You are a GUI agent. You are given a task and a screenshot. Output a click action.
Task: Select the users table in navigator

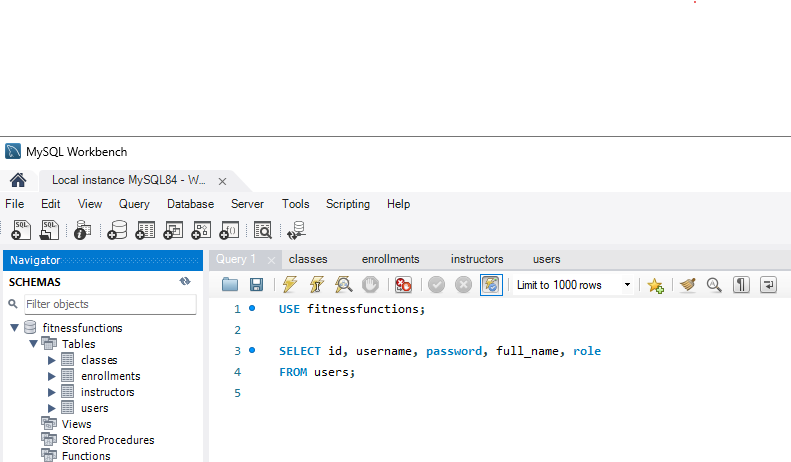[94, 408]
